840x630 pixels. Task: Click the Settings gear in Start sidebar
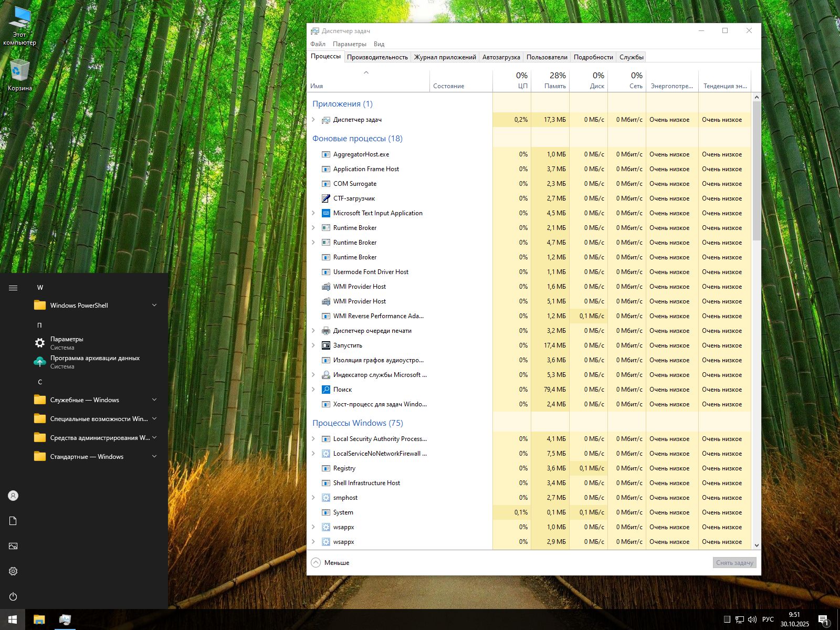coord(13,571)
